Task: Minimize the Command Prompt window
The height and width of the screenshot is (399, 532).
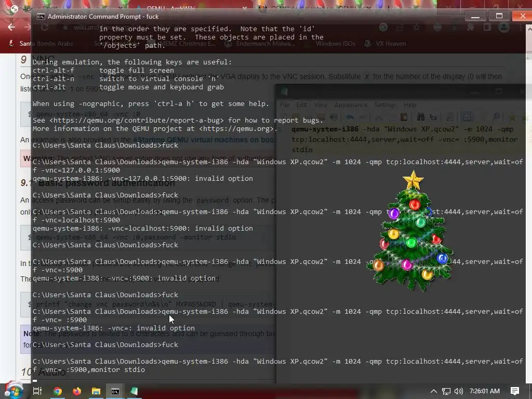Action: coord(475,16)
